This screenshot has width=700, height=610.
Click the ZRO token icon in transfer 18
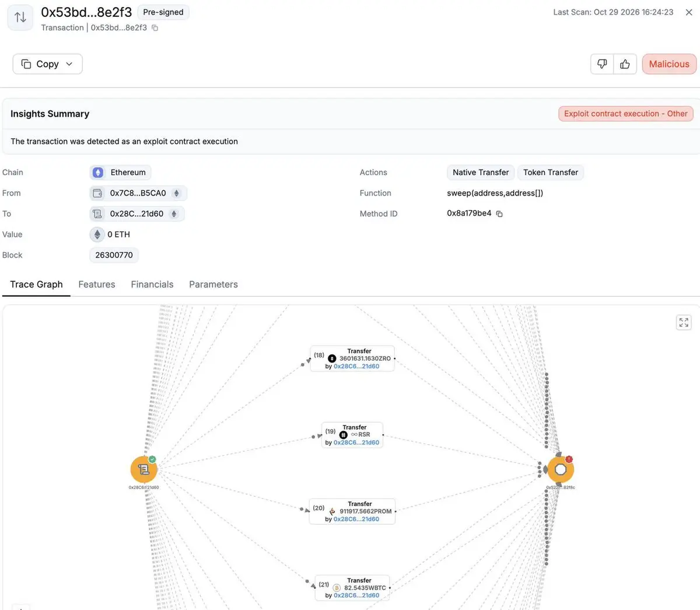tap(332, 358)
